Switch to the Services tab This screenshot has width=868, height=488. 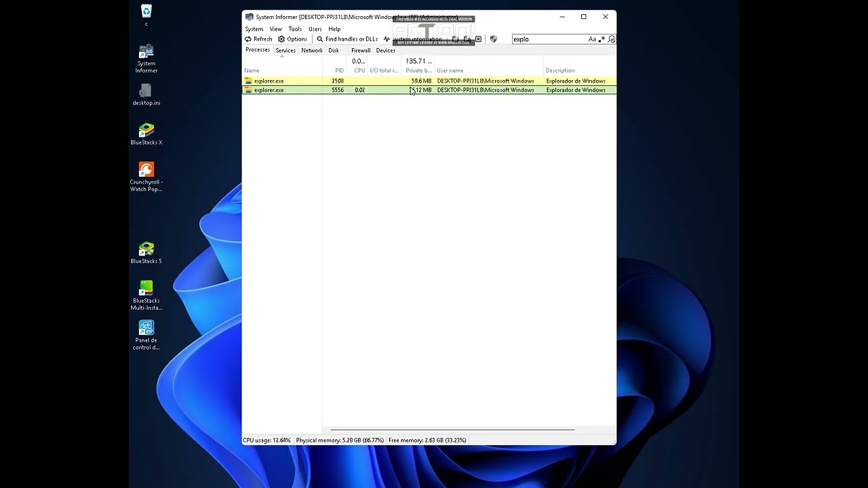point(285,50)
